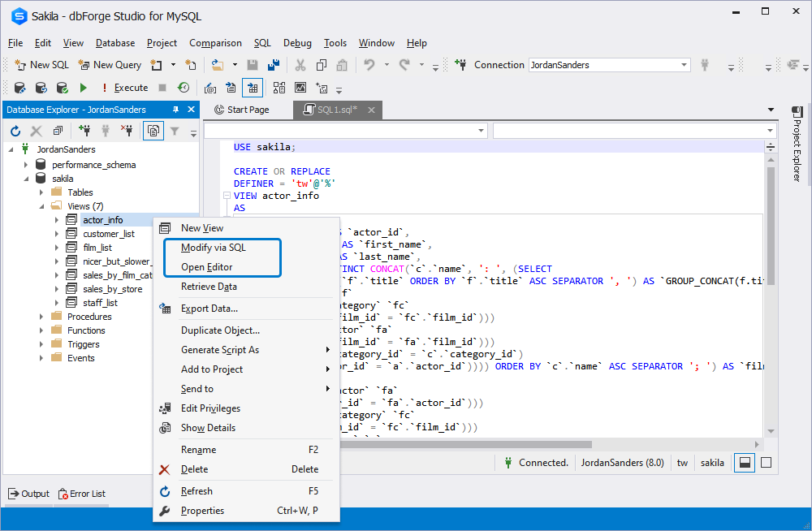The height and width of the screenshot is (531, 812).
Task: Toggle the highlighted layout button in status bar
Action: 745,463
